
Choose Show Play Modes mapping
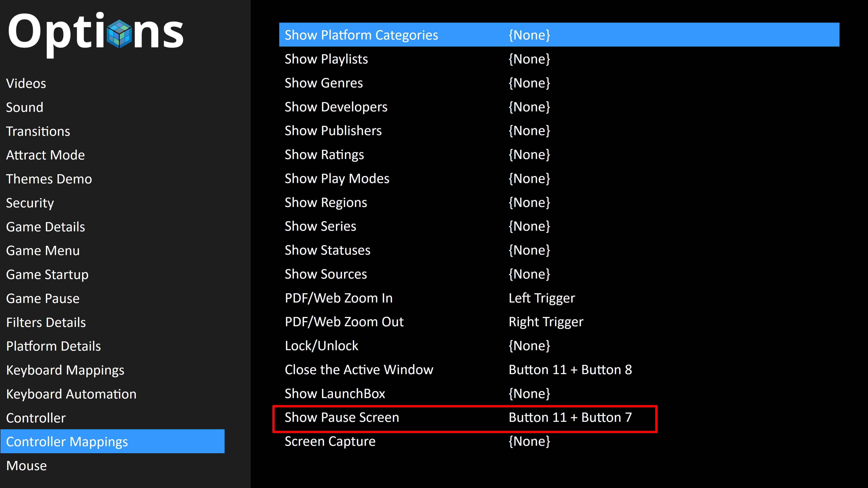[559, 178]
